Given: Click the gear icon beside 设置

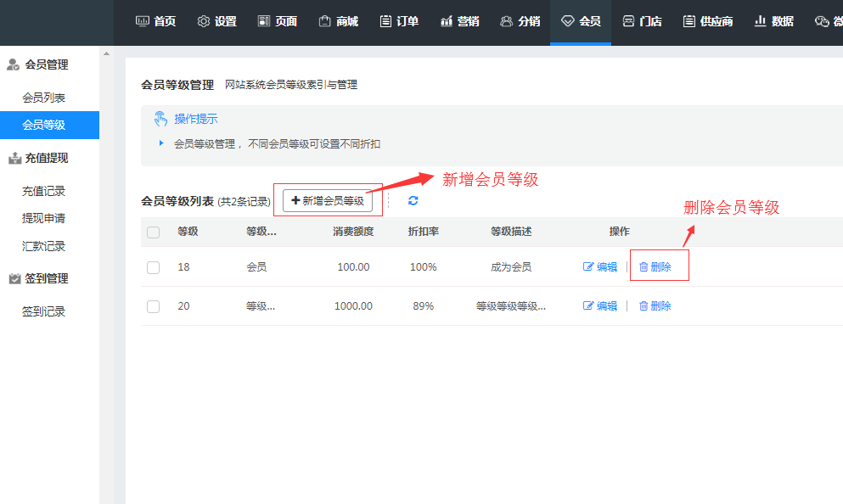Looking at the screenshot, I should tap(203, 21).
